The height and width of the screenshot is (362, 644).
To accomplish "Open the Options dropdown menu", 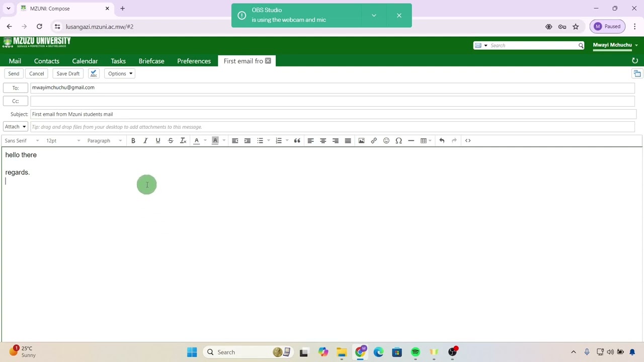I will 120,73.
